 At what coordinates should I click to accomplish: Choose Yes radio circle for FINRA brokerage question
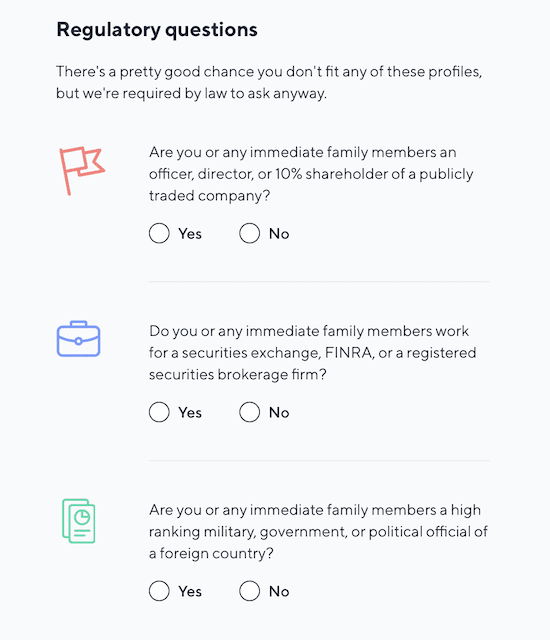159,412
